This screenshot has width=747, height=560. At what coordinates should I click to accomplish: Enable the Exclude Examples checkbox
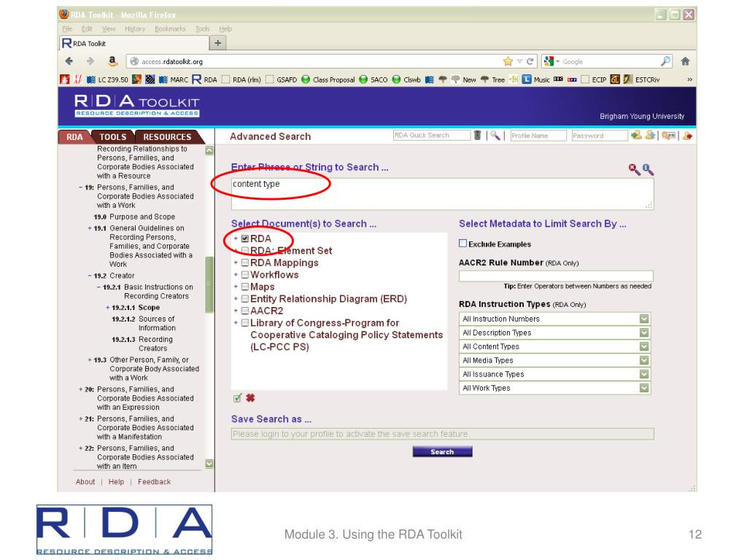pyautogui.click(x=462, y=244)
